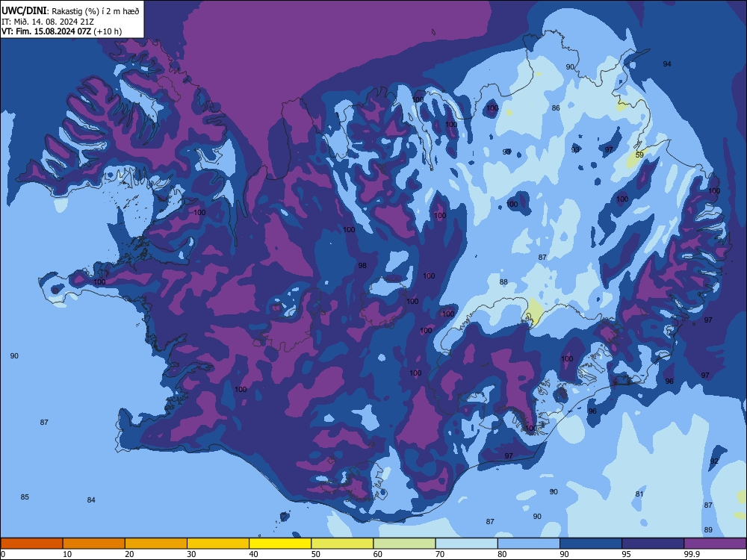747x560 pixels.
Task: Click the legend scale label 50
Action: click(316, 554)
